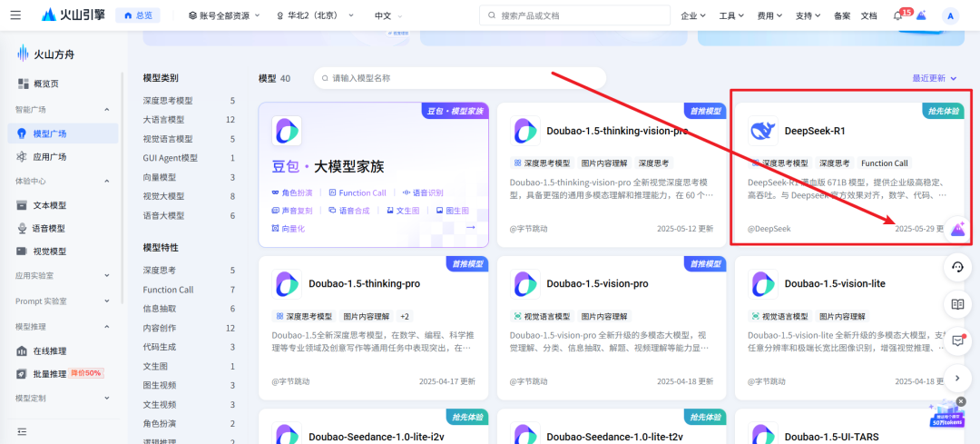Click 文生图 link in 豆包 card

coord(403,211)
